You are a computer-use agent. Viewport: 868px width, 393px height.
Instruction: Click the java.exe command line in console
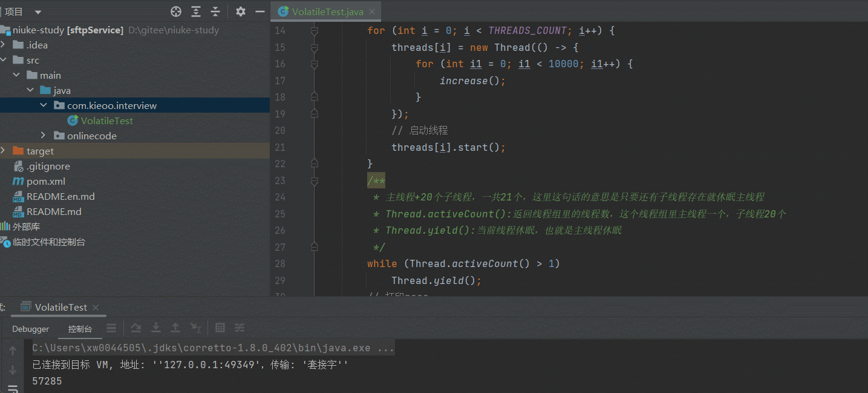213,348
